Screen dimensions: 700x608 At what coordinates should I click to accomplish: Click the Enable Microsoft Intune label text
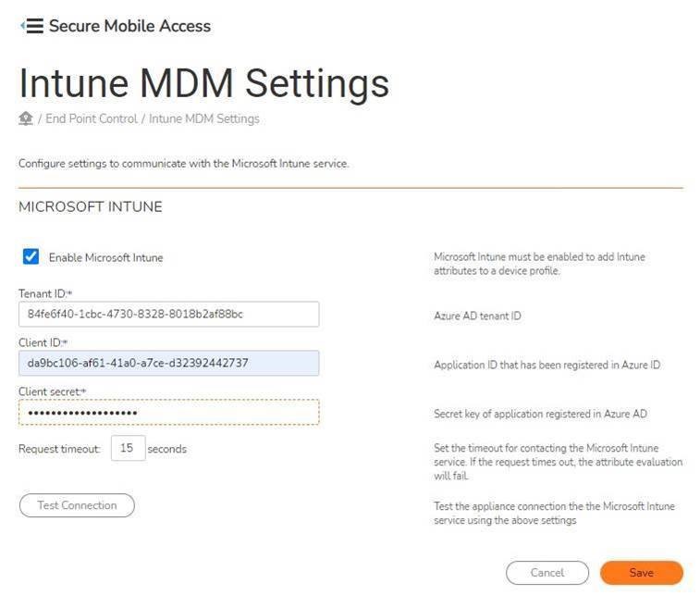[105, 257]
